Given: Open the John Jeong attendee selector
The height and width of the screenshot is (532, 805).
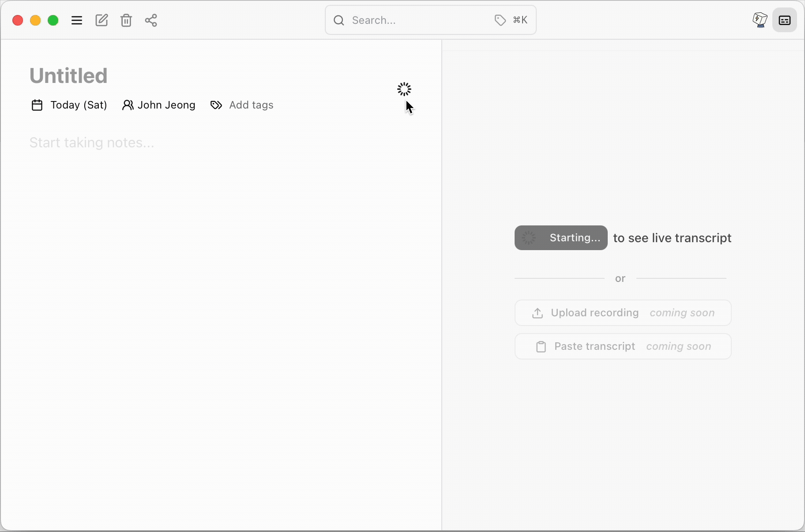Looking at the screenshot, I should coord(166,105).
